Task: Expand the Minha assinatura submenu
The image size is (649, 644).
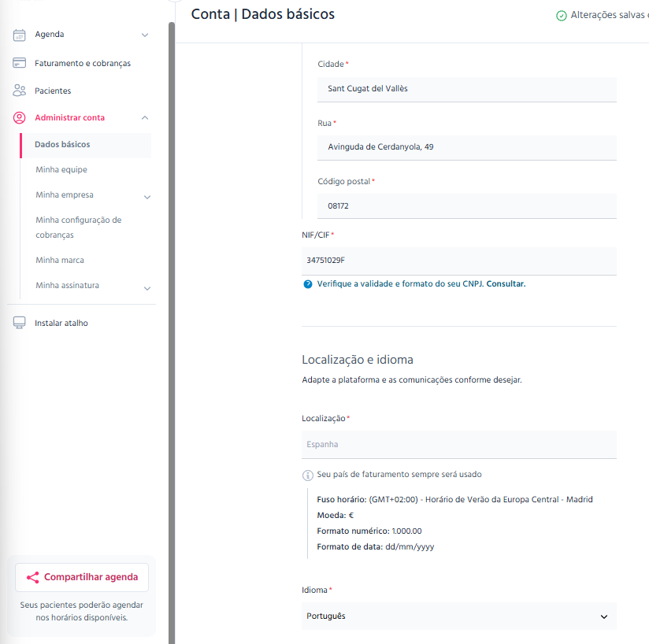Action: tap(147, 288)
